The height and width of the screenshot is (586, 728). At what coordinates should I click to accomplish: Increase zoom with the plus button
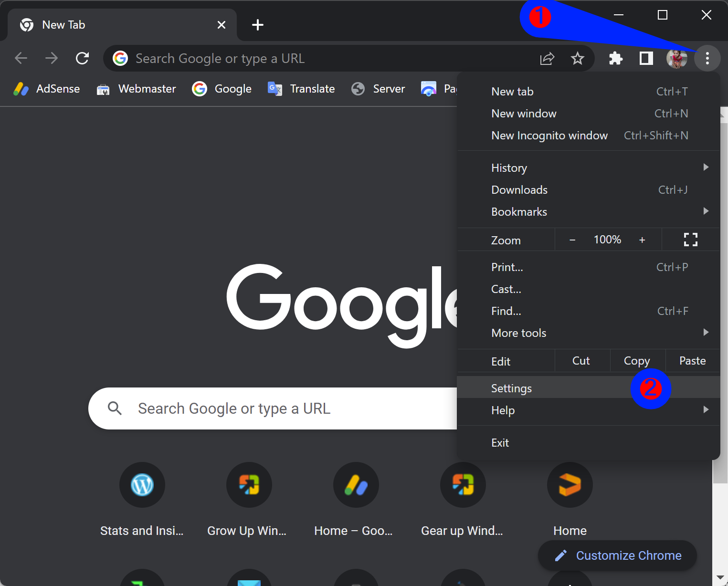point(642,240)
